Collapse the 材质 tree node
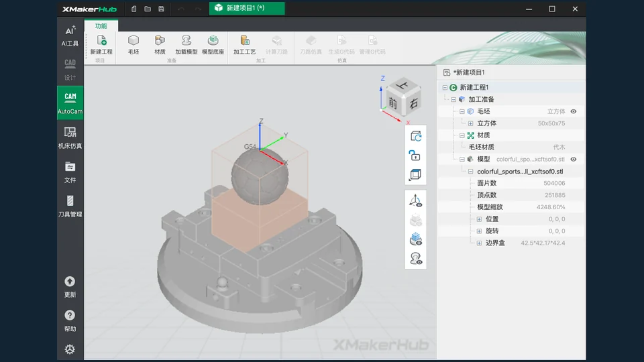Image resolution: width=644 pixels, height=362 pixels. pos(462,135)
